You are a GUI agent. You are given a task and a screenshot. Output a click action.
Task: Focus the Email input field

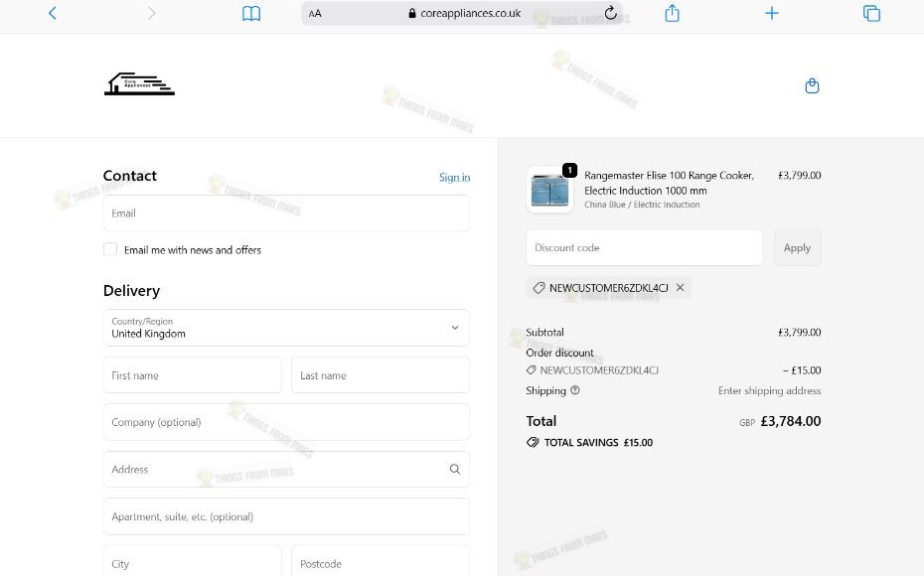point(286,214)
